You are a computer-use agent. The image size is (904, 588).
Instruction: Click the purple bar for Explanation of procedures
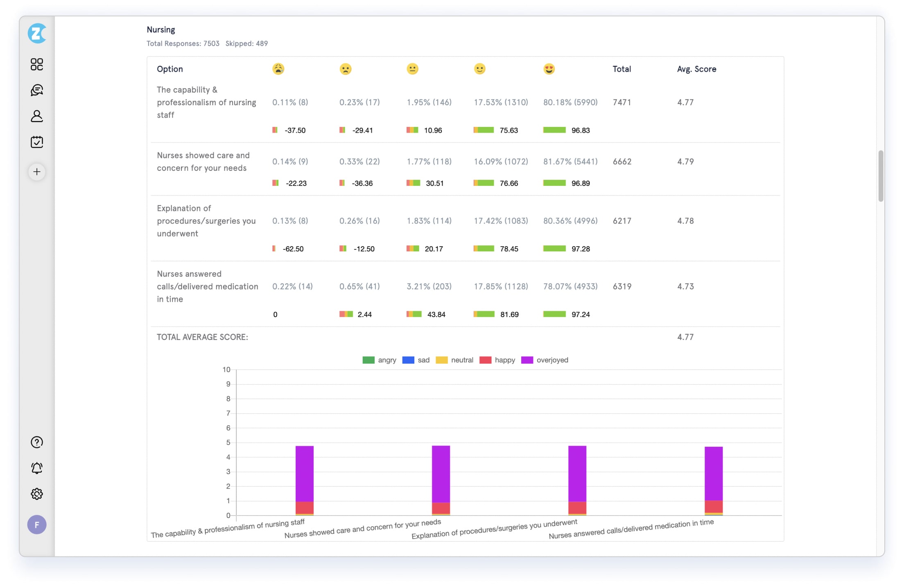pyautogui.click(x=577, y=474)
